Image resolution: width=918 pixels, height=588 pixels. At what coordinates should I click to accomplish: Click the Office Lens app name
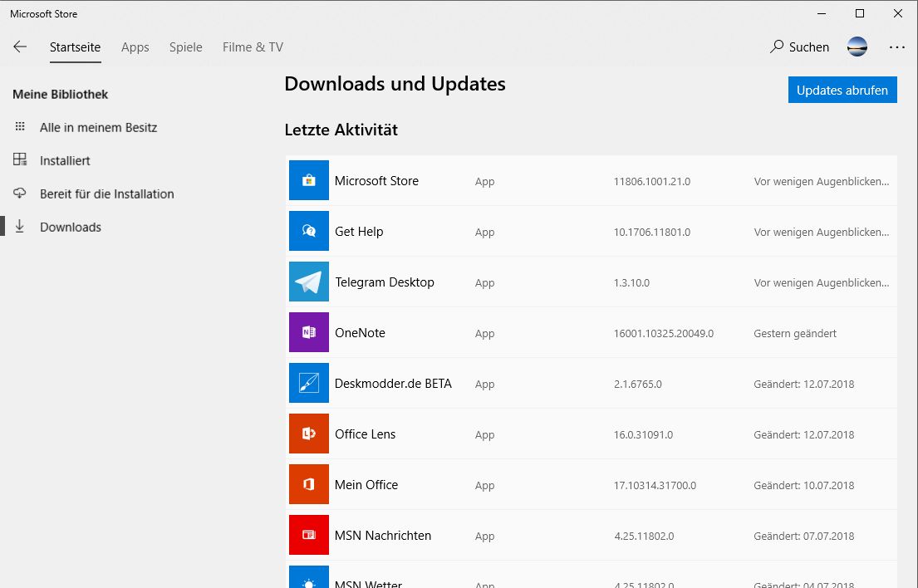(366, 434)
